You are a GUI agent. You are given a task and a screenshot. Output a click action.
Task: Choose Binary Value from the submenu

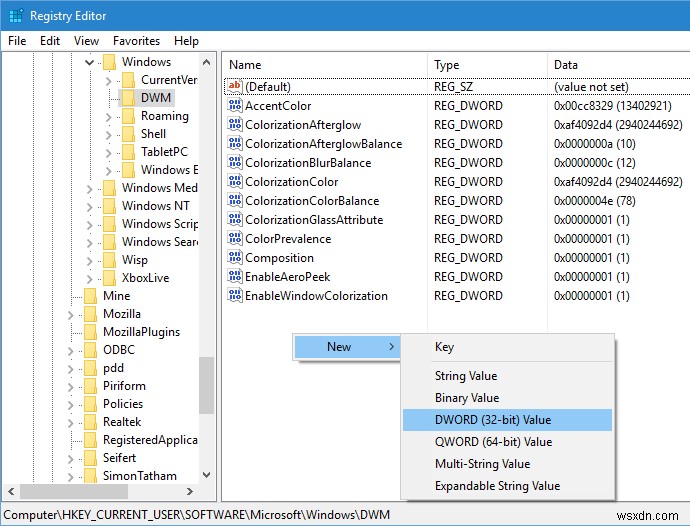pyautogui.click(x=507, y=398)
